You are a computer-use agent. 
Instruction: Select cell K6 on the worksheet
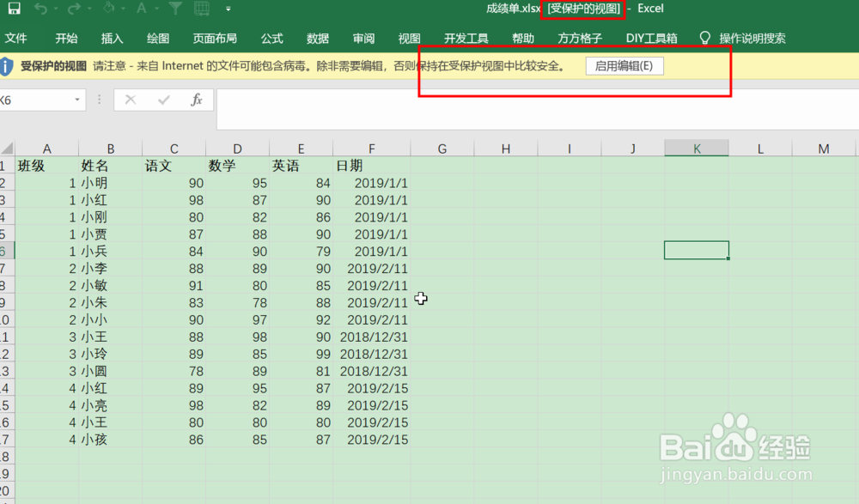(696, 250)
